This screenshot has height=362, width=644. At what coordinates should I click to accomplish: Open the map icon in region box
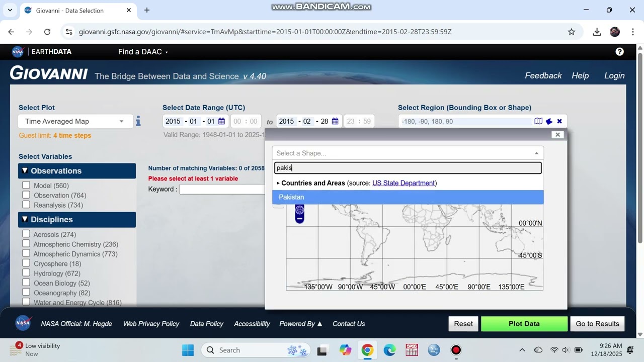click(538, 121)
